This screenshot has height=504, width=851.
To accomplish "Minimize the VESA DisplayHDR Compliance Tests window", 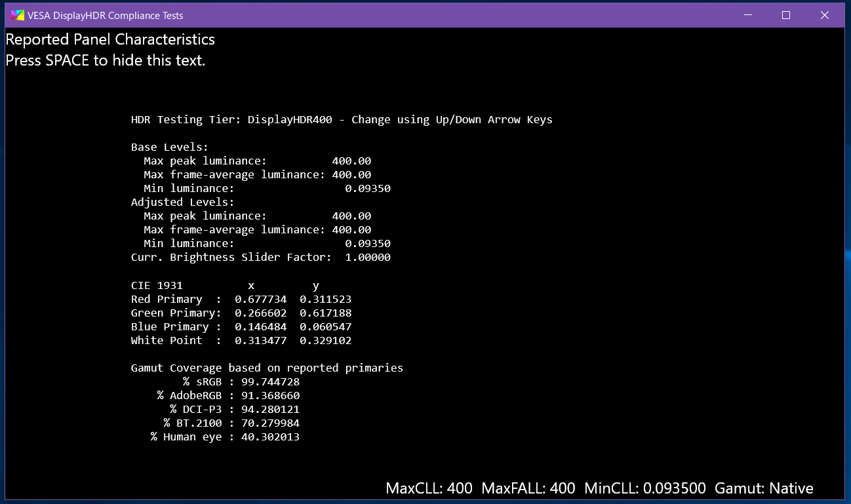I will (747, 15).
